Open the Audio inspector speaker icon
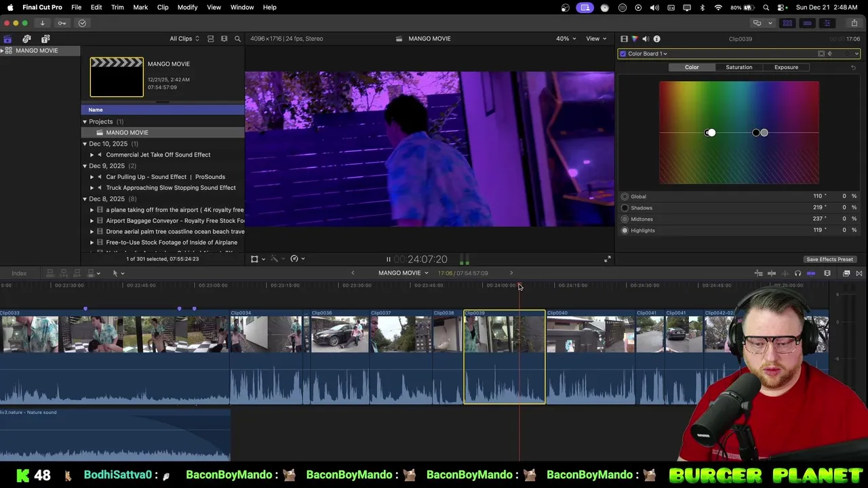The image size is (868, 488). [646, 39]
